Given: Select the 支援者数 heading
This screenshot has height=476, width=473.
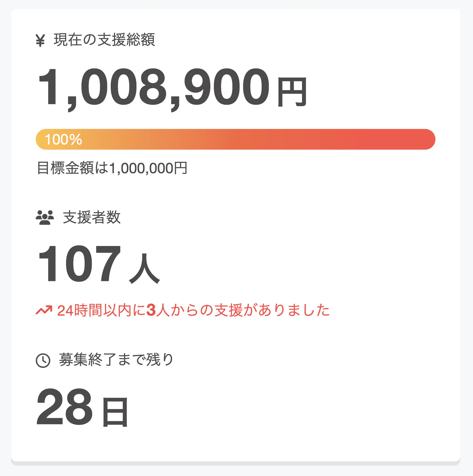Looking at the screenshot, I should pyautogui.click(x=92, y=217).
